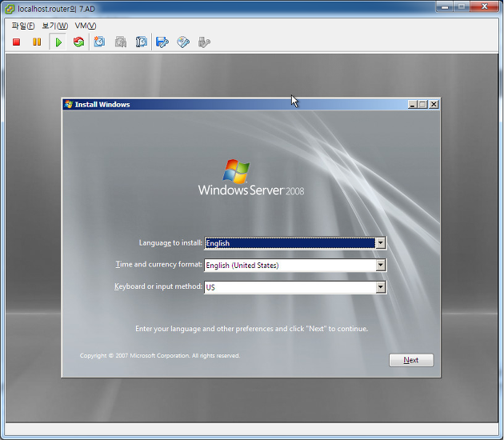Close the localhost.router console window

pos(485,6)
